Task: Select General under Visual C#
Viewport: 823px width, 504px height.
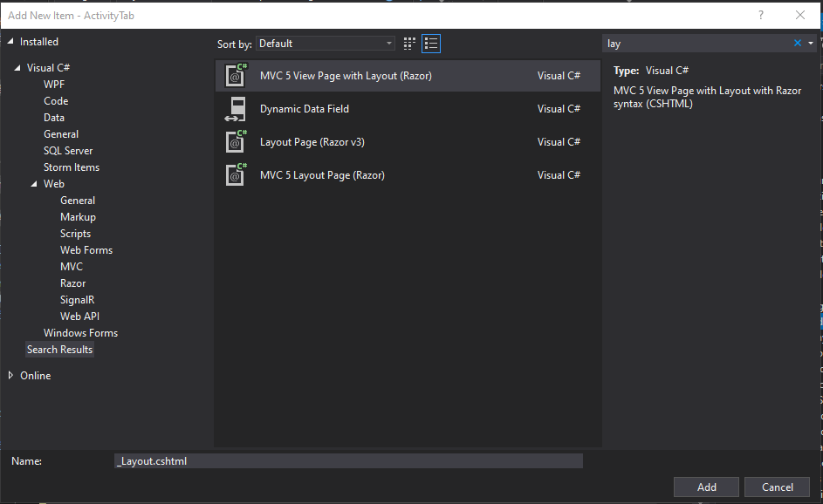Action: click(x=61, y=134)
